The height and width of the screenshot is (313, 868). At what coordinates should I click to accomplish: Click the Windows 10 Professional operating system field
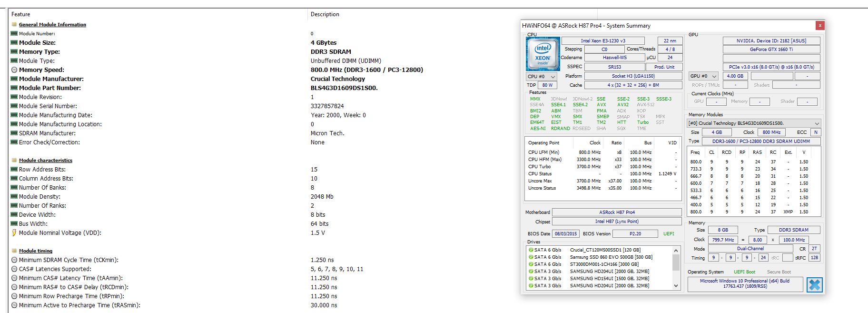pos(745,284)
